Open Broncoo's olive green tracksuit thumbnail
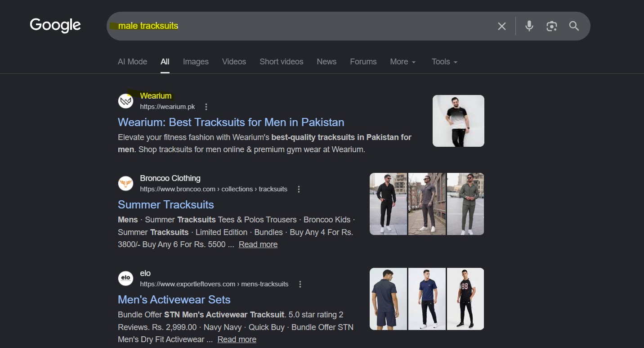 tap(465, 204)
